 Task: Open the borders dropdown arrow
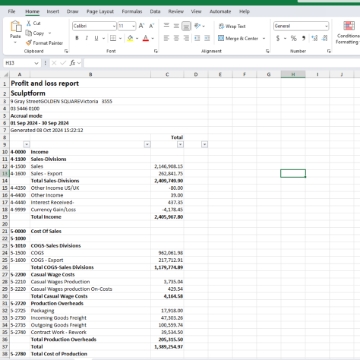click(120, 38)
